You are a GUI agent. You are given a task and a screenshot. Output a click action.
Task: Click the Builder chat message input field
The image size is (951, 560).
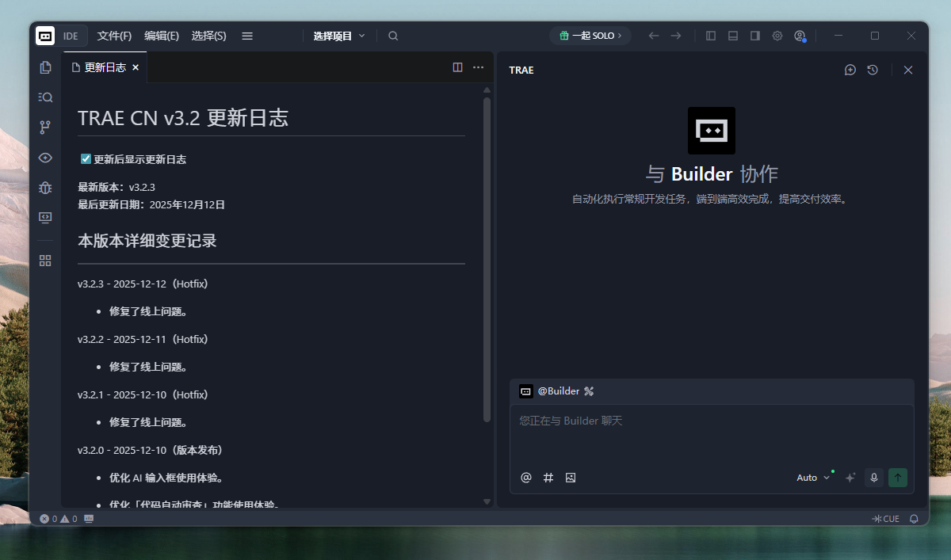coord(711,434)
